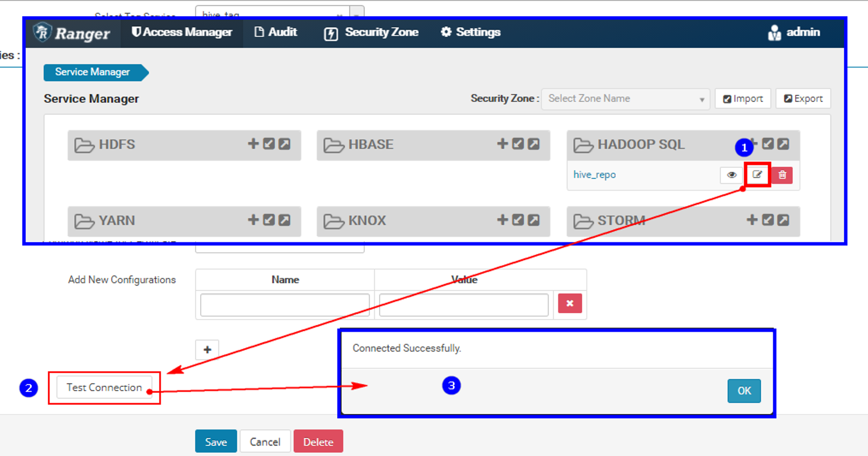
Task: Click the HBASE export icon
Action: click(x=534, y=144)
